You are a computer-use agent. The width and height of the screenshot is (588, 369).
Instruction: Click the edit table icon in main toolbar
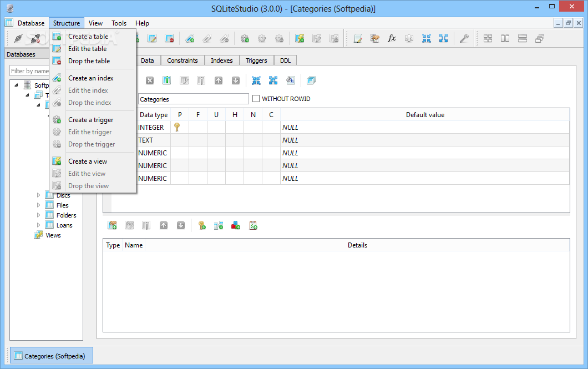152,38
